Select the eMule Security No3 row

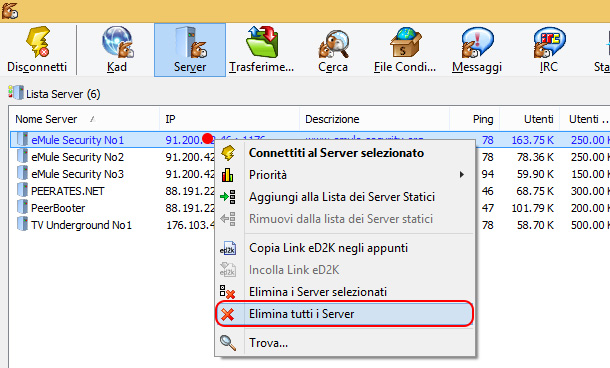(77, 174)
